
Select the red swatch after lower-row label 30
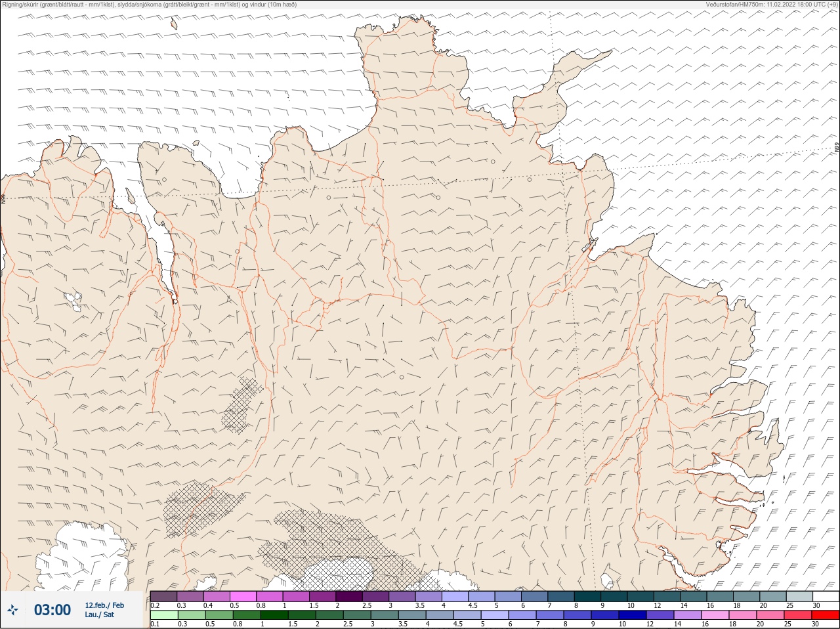click(x=826, y=615)
